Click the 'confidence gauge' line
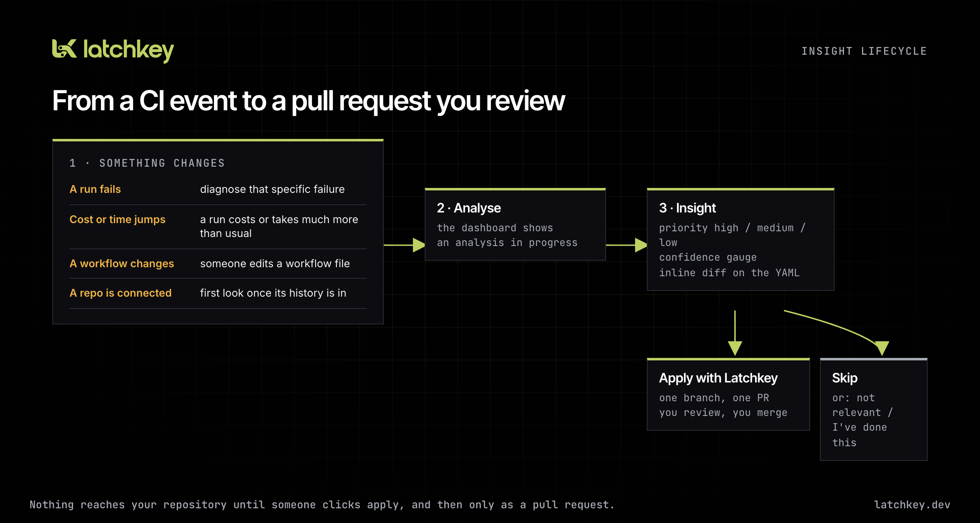Image resolution: width=980 pixels, height=523 pixels. [x=708, y=257]
